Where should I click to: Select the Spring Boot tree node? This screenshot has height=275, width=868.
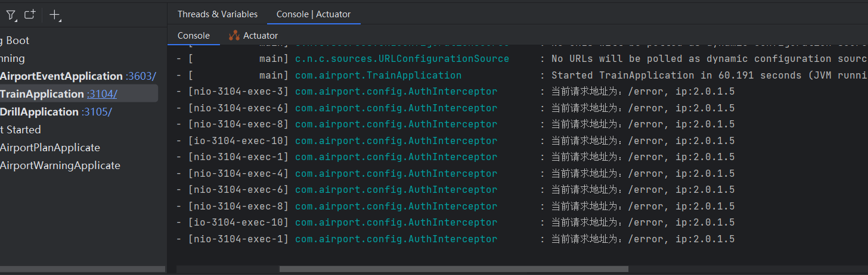[15, 40]
